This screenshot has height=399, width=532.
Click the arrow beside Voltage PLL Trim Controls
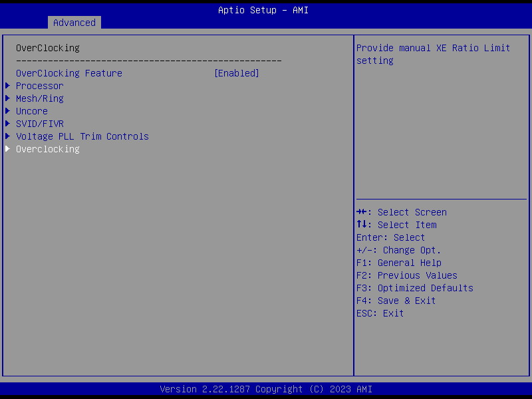pos(8,136)
